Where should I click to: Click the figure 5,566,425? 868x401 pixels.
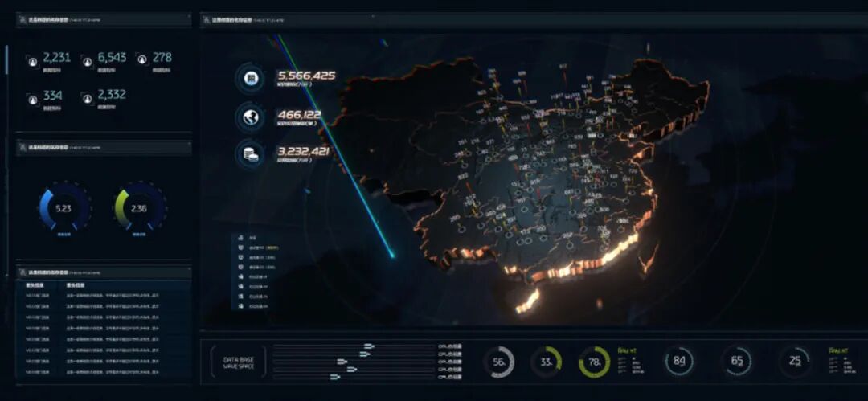tap(307, 76)
